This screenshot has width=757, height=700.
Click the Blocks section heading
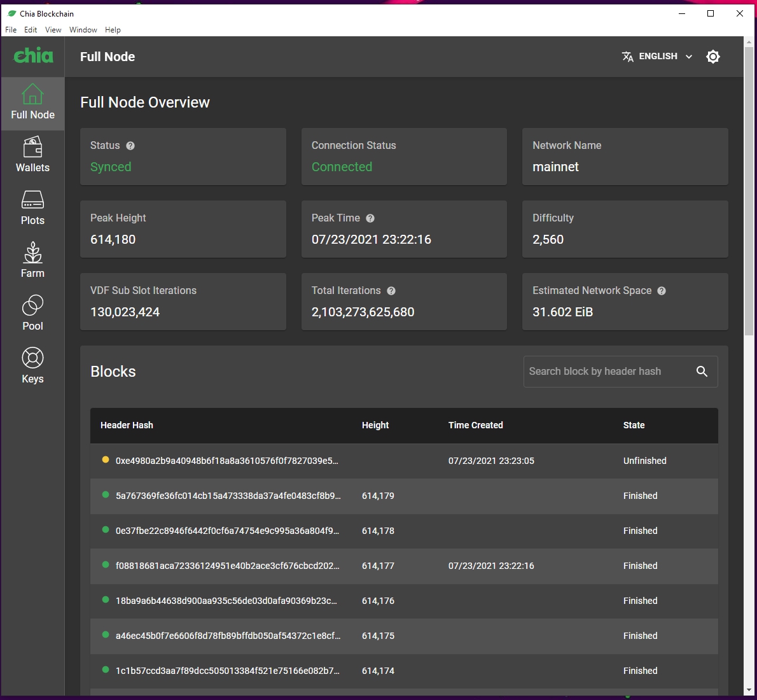coord(113,372)
